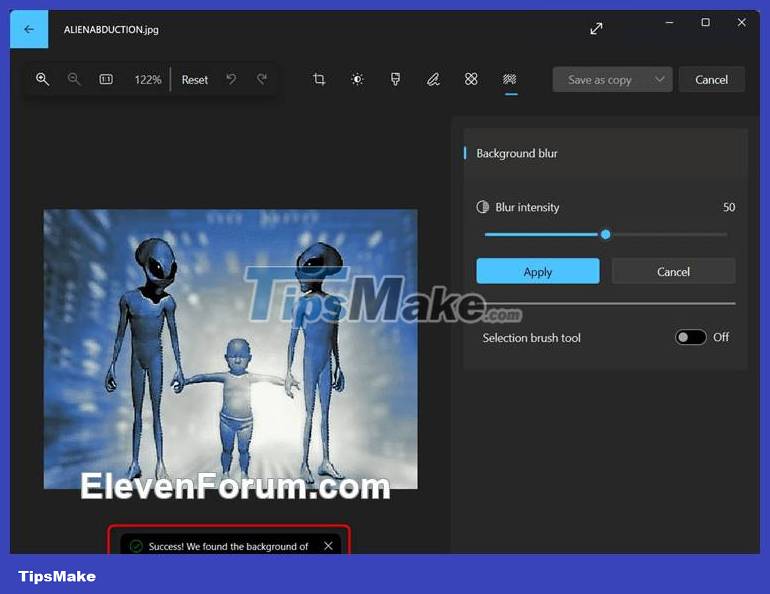Expand the Save as copy dropdown arrow
770x594 pixels.
point(660,79)
